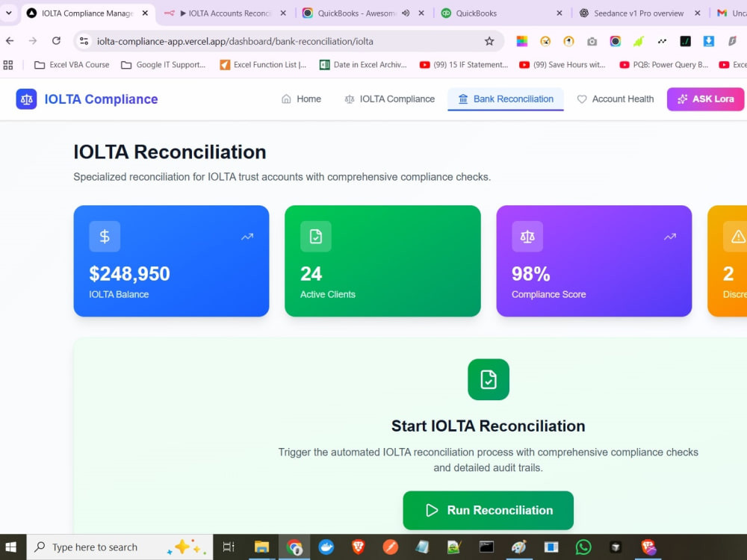The height and width of the screenshot is (560, 747).
Task: Open 15 IF Statement YouTube bookmark
Action: (x=464, y=65)
